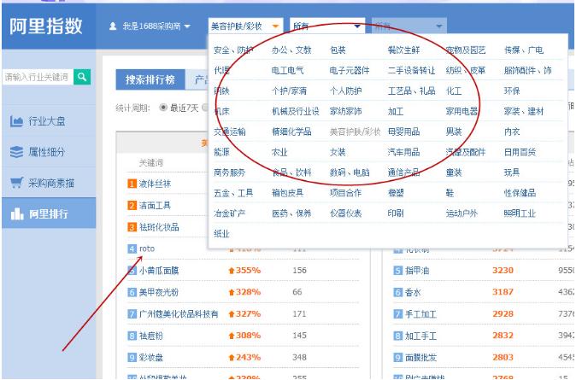
Task: Choose 日用百货 from the category list
Action: [x=520, y=152]
